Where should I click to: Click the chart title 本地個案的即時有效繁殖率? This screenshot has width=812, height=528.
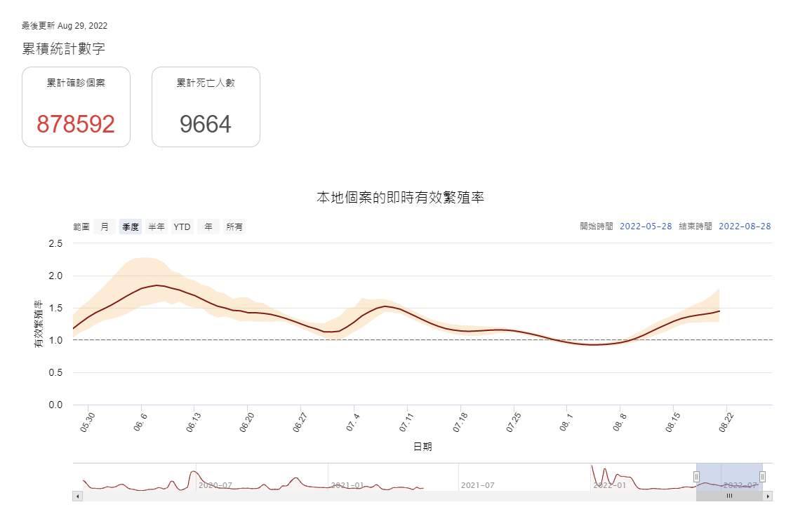click(400, 198)
